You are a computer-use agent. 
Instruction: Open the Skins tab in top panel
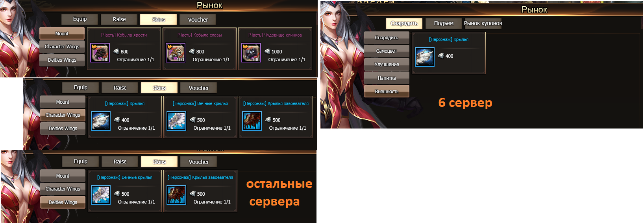pos(159,19)
